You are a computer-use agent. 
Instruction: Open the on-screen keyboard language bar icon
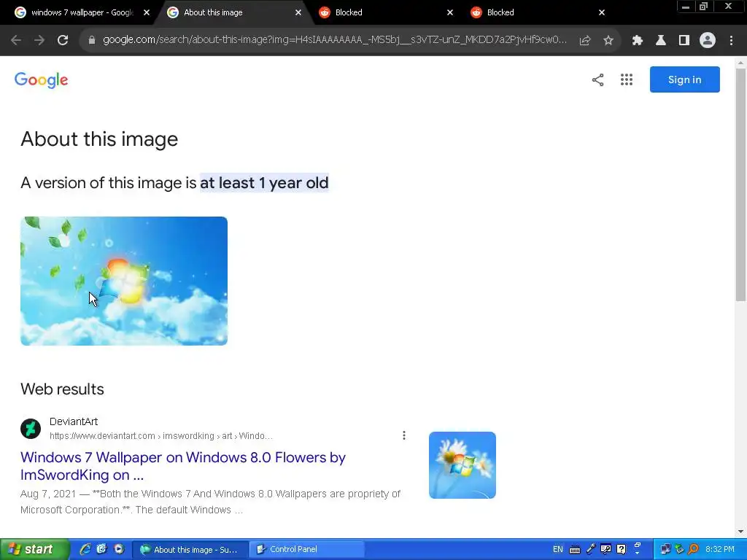tap(575, 550)
